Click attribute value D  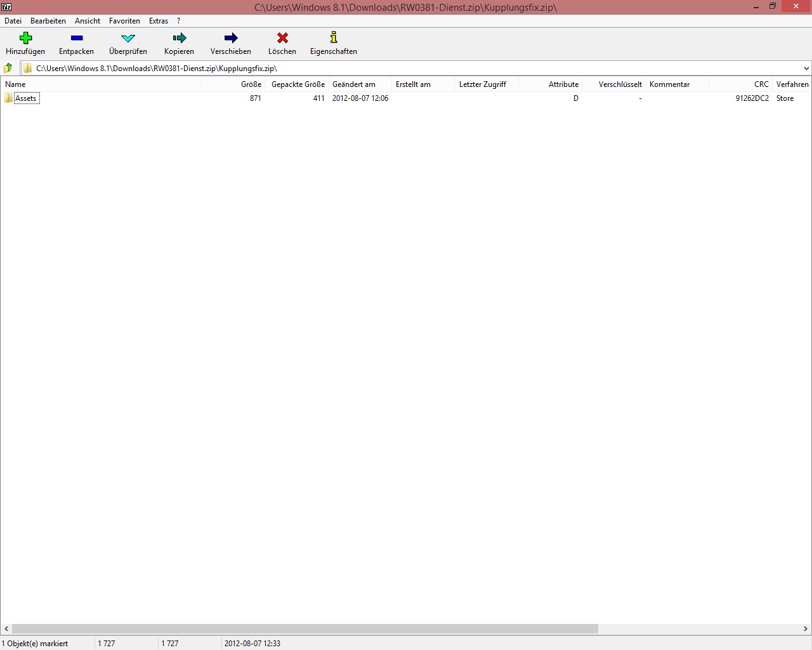point(576,98)
